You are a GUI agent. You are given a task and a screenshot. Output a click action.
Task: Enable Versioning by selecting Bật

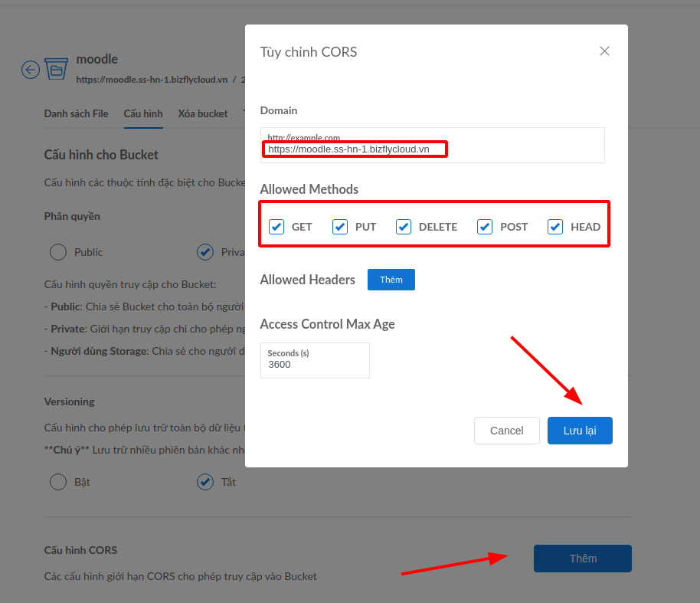click(x=57, y=482)
